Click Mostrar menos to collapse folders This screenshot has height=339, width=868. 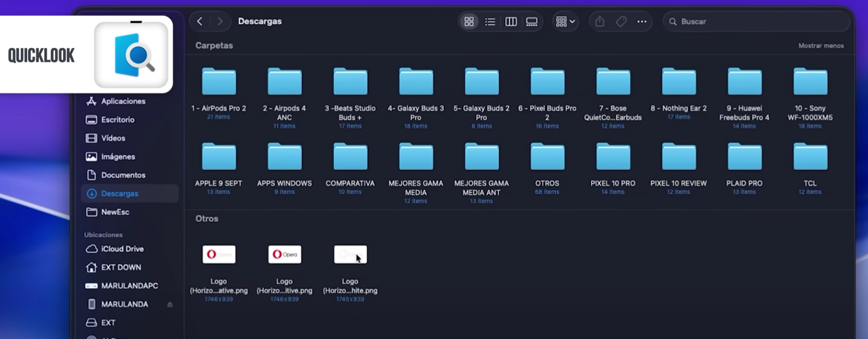821,46
